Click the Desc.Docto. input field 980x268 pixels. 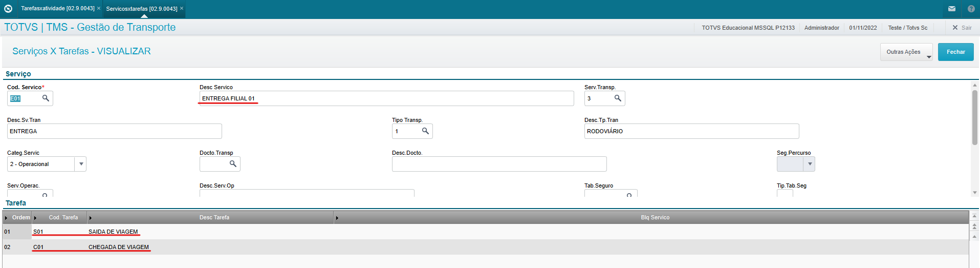pyautogui.click(x=499, y=164)
